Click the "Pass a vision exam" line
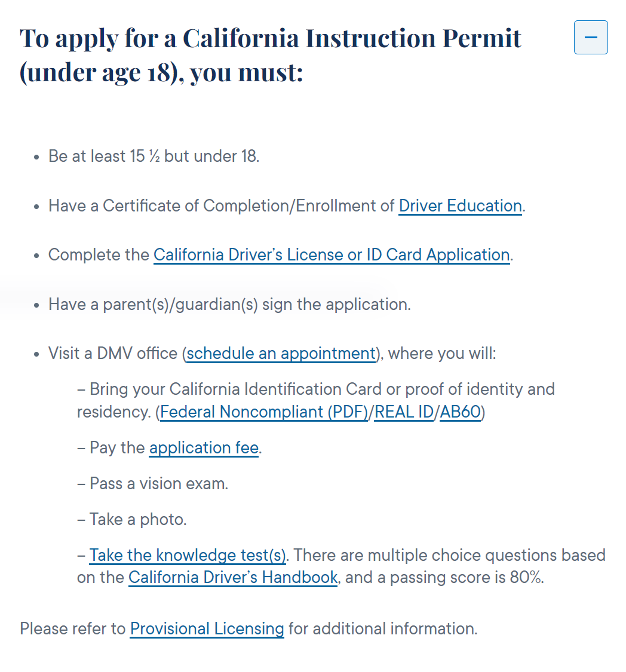This screenshot has height=672, width=626. click(x=158, y=484)
